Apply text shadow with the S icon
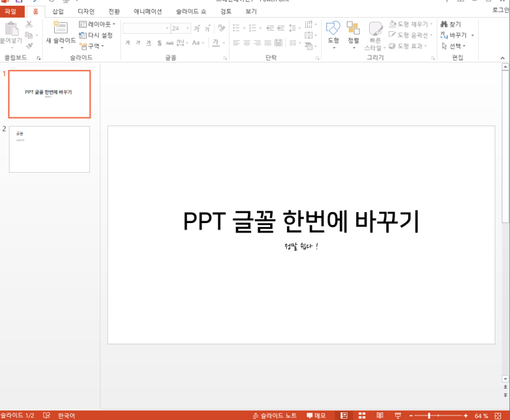 click(159, 43)
